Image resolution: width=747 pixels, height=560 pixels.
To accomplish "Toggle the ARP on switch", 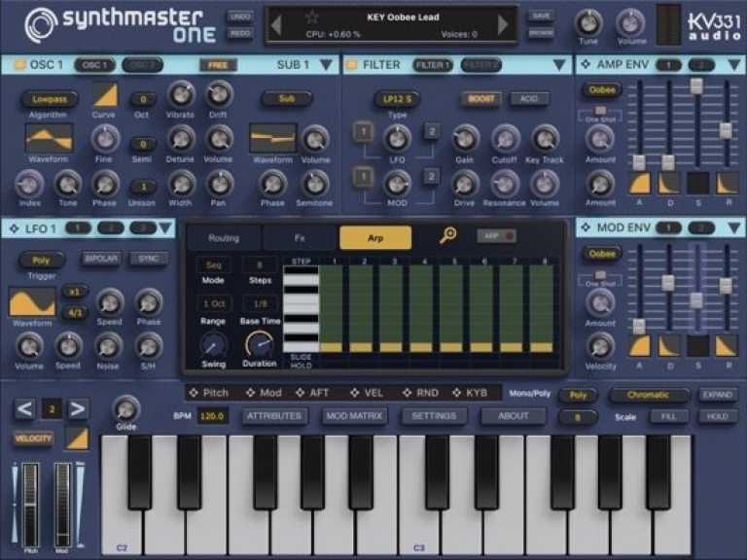I will pos(496,235).
